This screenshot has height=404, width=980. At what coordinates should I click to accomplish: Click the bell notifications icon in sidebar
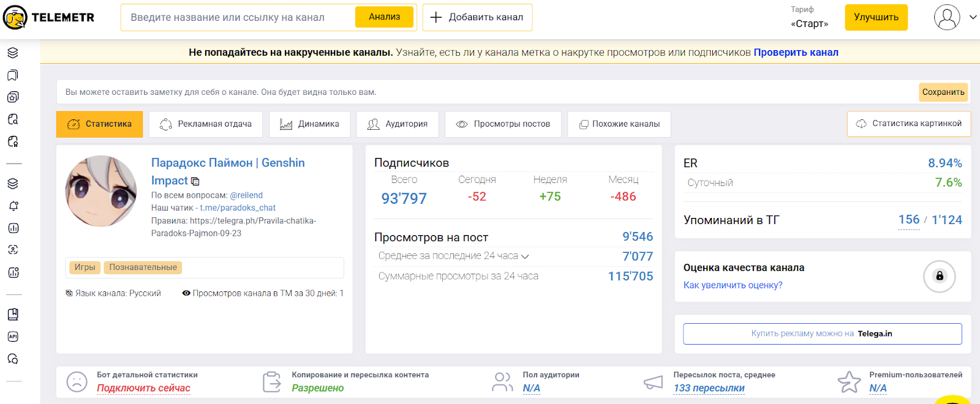tap(13, 206)
